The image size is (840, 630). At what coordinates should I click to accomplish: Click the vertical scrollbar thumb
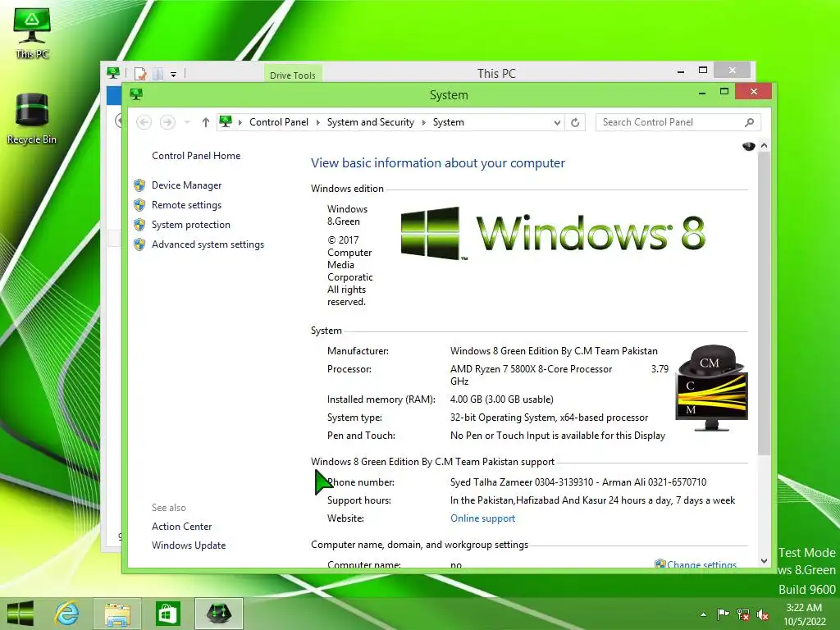click(x=765, y=304)
